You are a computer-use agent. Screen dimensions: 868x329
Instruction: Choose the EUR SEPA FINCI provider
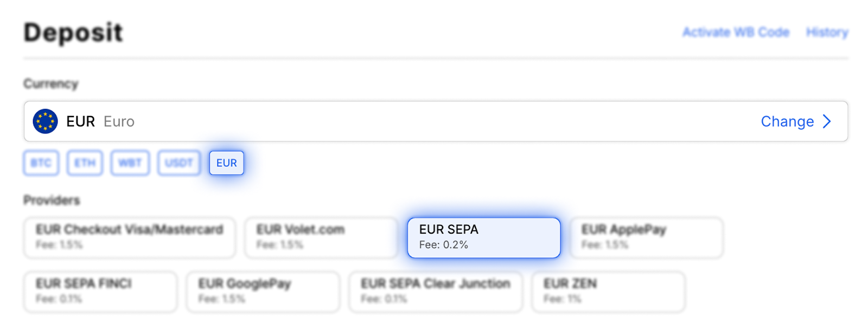pyautogui.click(x=100, y=292)
